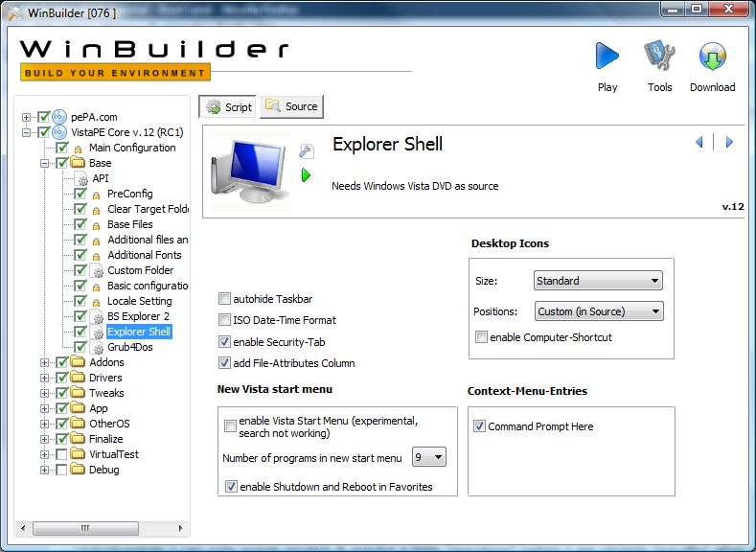Viewport: 756px width, 552px height.
Task: Click the PreConfig lock icon
Action: coord(97,195)
